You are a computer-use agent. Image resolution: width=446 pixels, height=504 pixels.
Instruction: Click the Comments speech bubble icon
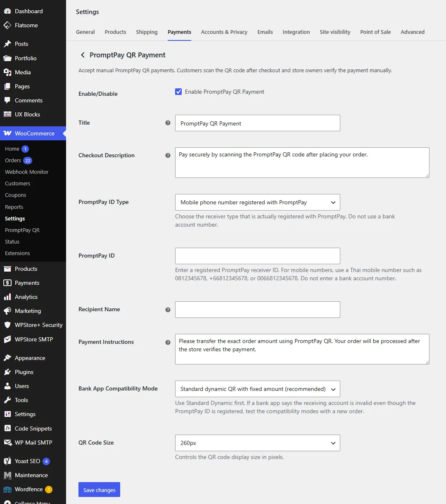(7, 100)
